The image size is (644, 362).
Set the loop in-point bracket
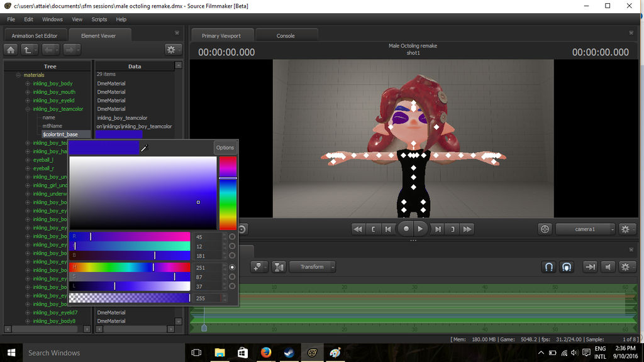pos(373,229)
